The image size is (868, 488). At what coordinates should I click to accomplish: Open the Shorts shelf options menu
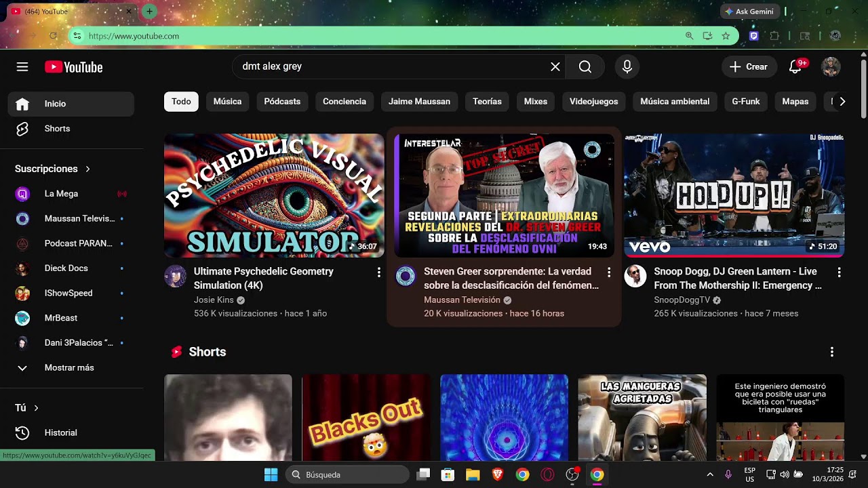tap(832, 352)
